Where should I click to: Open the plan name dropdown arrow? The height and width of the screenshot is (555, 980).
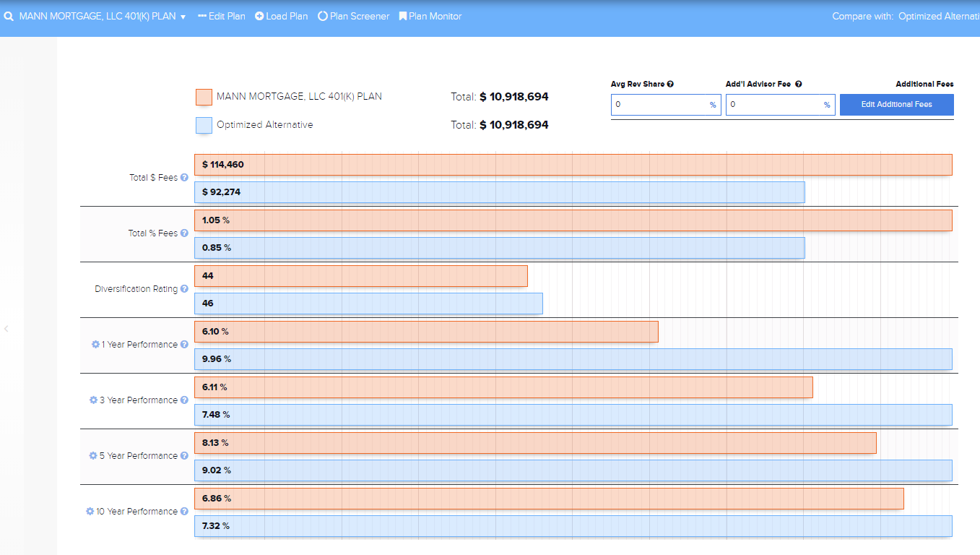(183, 17)
